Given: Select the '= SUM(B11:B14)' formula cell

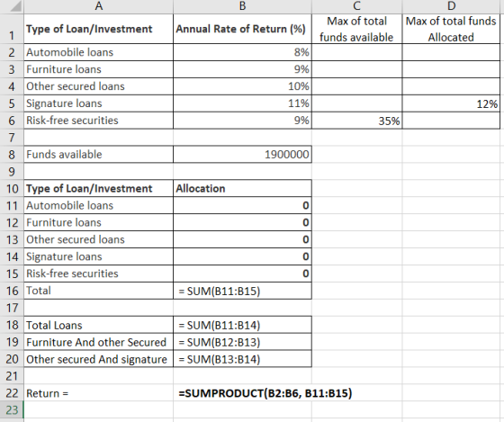Looking at the screenshot, I should (242, 325).
